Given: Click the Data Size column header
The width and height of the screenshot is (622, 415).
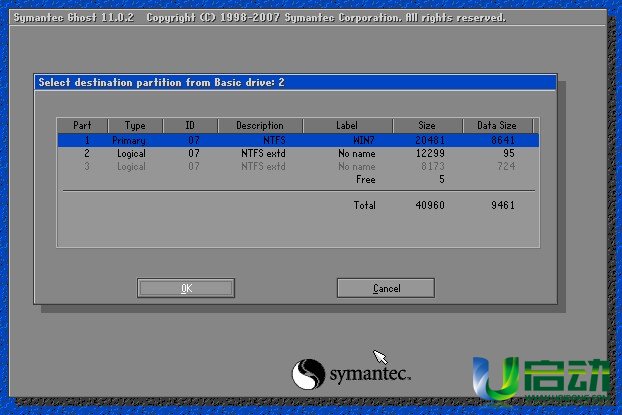Looking at the screenshot, I should pyautogui.click(x=497, y=125).
